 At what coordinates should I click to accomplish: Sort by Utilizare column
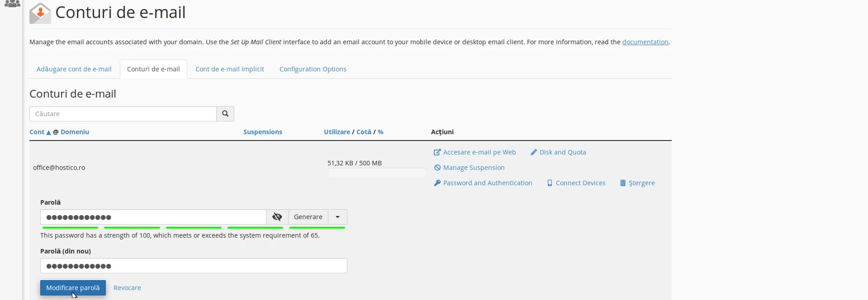(337, 132)
